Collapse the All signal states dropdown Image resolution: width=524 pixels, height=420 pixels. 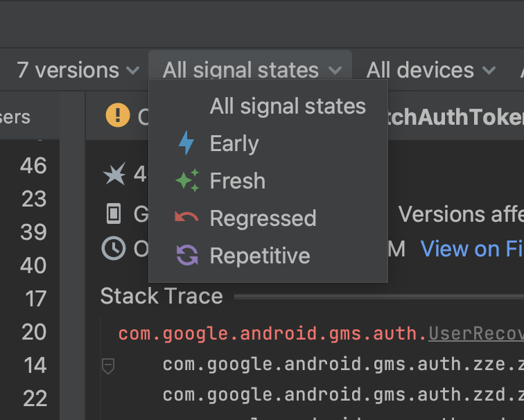click(252, 70)
